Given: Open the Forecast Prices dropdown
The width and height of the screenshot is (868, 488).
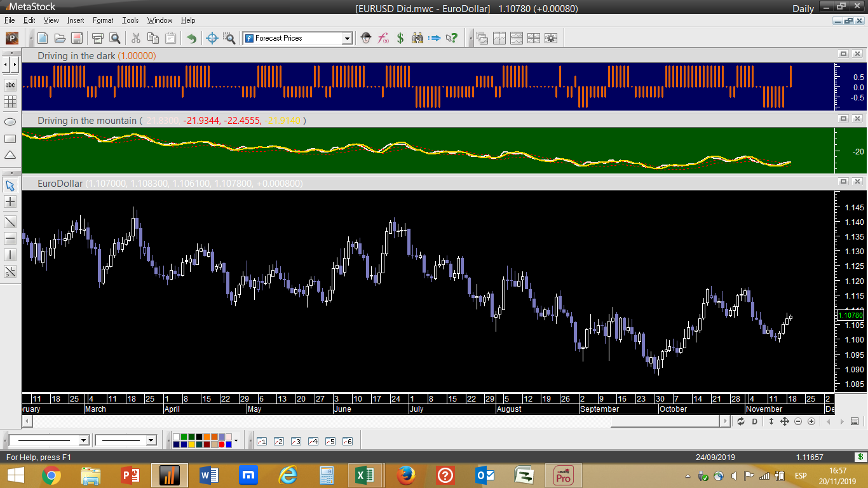Looking at the screenshot, I should pos(346,39).
